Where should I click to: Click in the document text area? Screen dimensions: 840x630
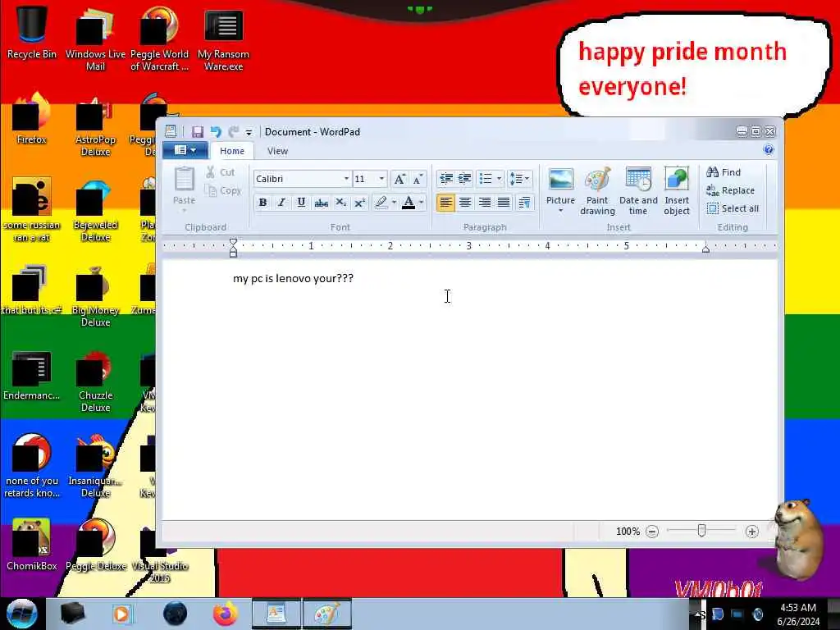click(x=469, y=390)
